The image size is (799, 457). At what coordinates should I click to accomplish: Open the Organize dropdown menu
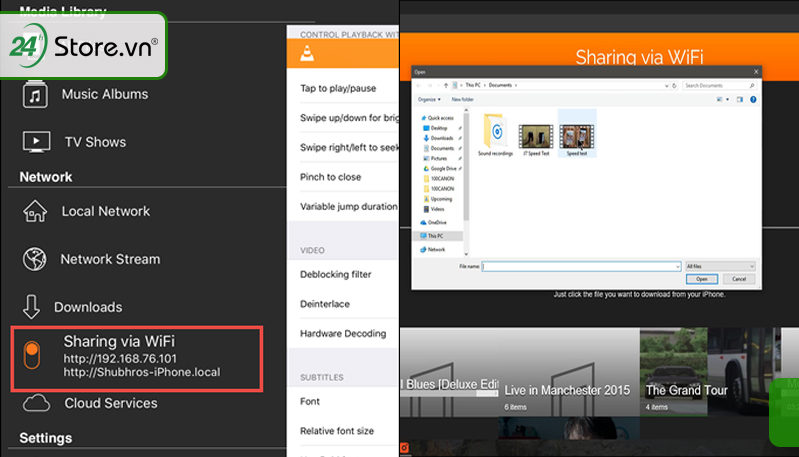(x=429, y=99)
